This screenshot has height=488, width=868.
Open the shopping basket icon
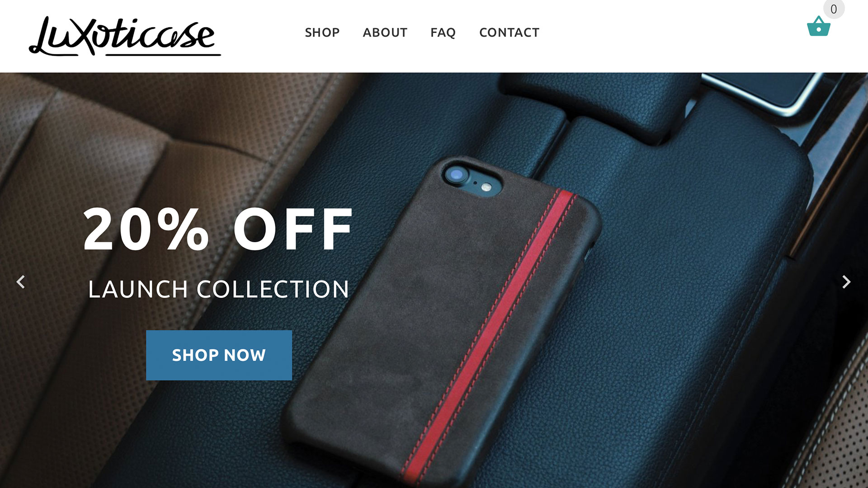point(819,26)
